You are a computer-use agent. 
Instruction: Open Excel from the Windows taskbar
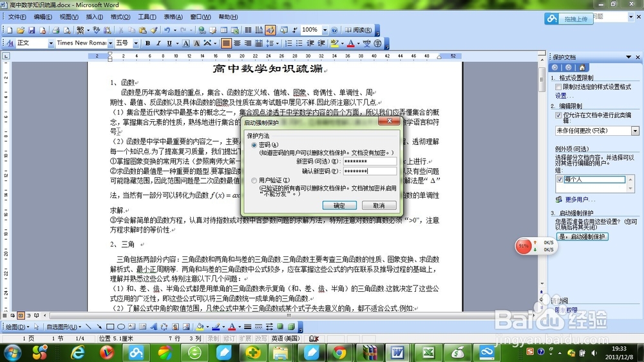(428, 352)
